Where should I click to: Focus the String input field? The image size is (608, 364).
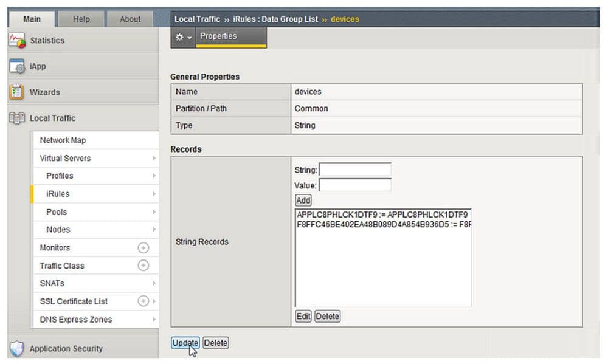pyautogui.click(x=355, y=170)
